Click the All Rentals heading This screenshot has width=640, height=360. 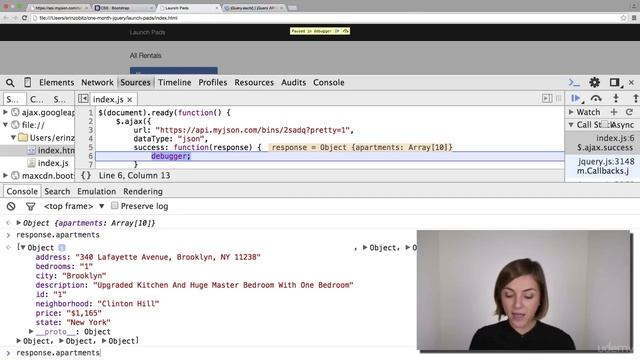coord(145,56)
